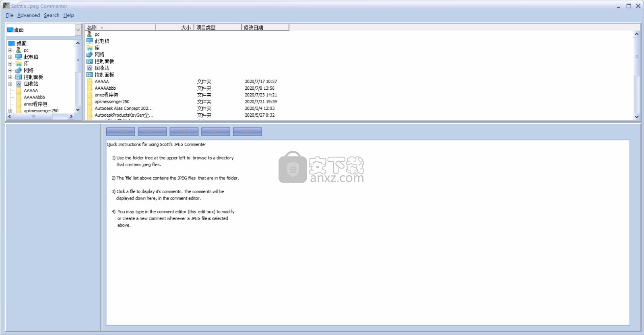Click the Autodesk Alias Concept folder icon
This screenshot has height=335, width=644.
coord(90,108)
